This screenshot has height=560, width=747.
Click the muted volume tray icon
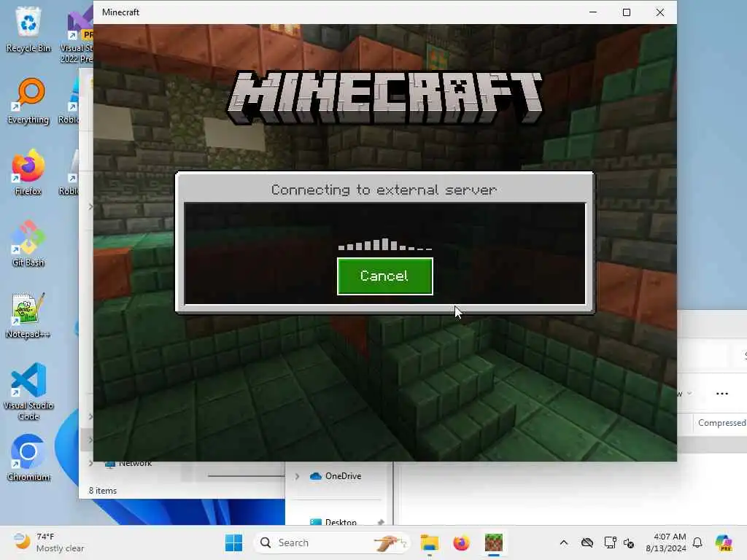tap(629, 542)
